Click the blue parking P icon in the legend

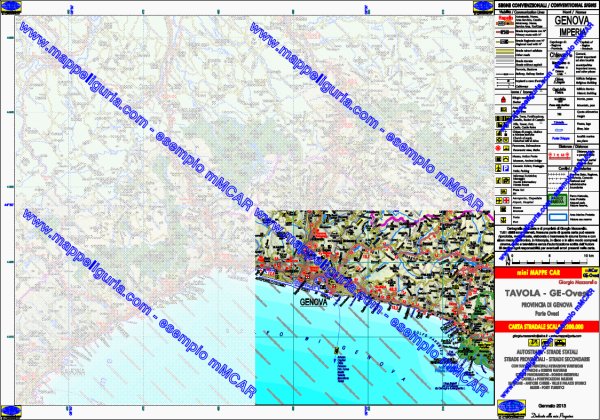506,168
